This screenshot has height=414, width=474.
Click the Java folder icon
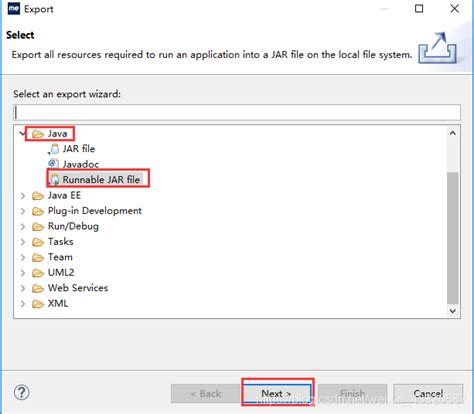coord(38,134)
